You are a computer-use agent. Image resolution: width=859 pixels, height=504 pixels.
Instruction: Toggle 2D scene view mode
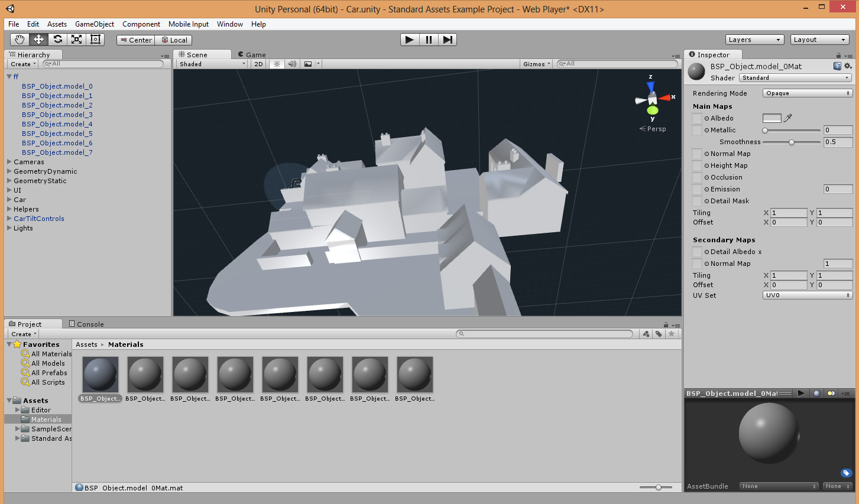click(x=258, y=64)
